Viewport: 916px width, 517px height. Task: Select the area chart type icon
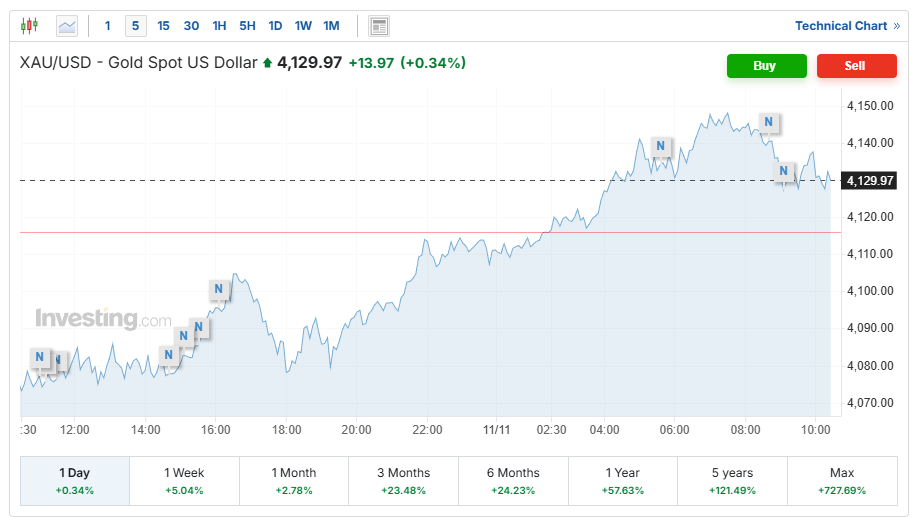[67, 26]
